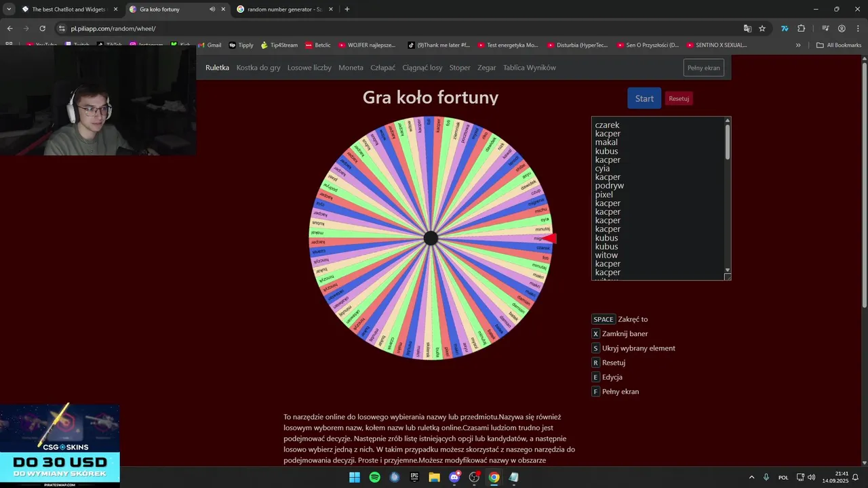The width and height of the screenshot is (868, 488).
Task: Click the translate page icon
Action: pyautogui.click(x=747, y=28)
